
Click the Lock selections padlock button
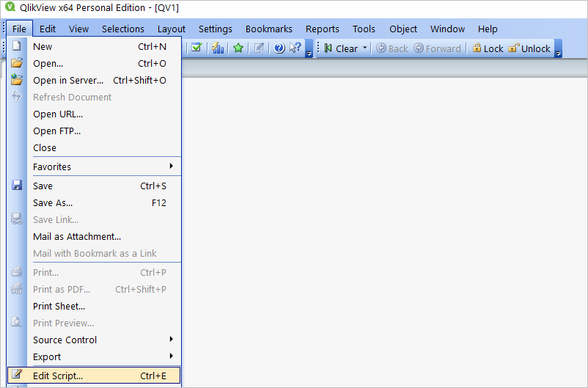(488, 48)
